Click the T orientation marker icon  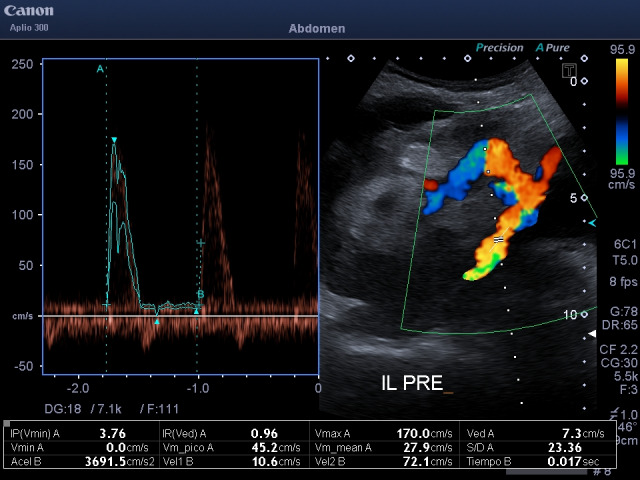click(568, 70)
